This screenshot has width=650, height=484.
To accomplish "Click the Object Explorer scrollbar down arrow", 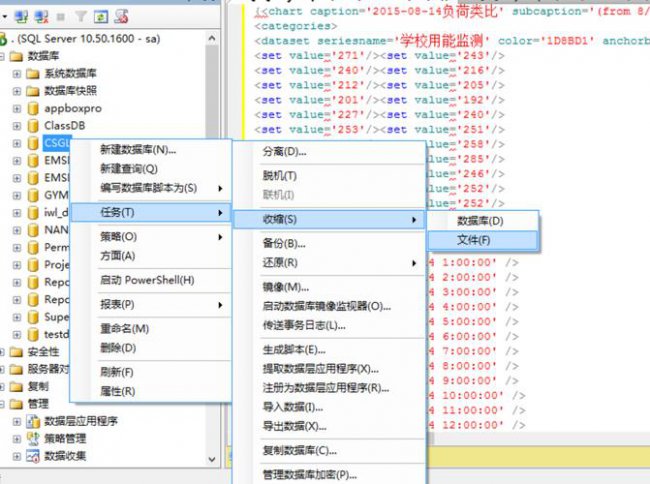I will (212, 459).
